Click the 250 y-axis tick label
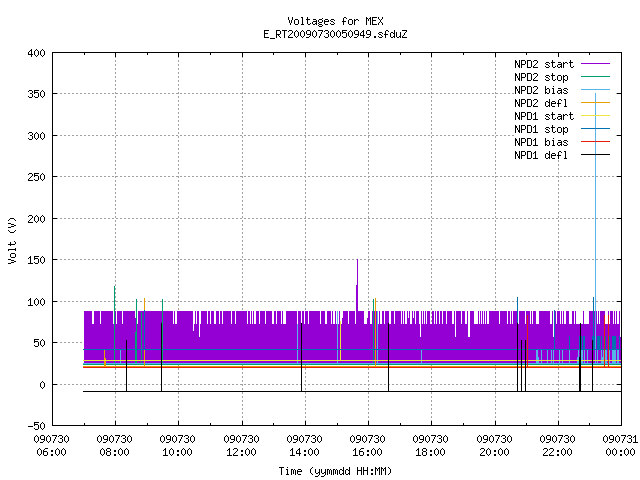Viewport: 640px width, 480px height. (x=36, y=177)
